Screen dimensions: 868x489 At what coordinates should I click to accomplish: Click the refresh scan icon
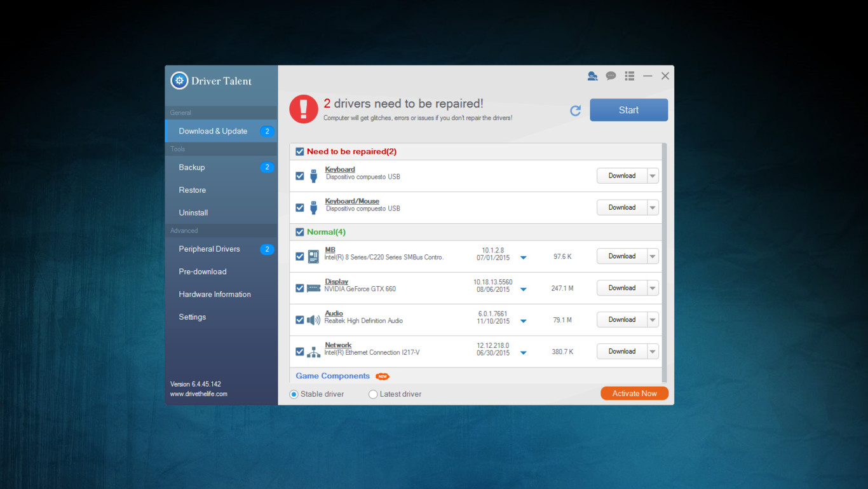575,111
